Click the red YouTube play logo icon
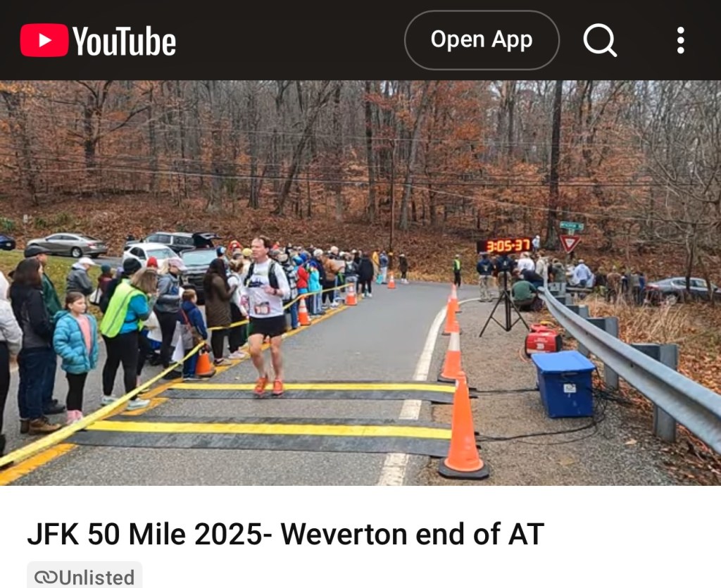This screenshot has height=588, width=721. coord(44,40)
